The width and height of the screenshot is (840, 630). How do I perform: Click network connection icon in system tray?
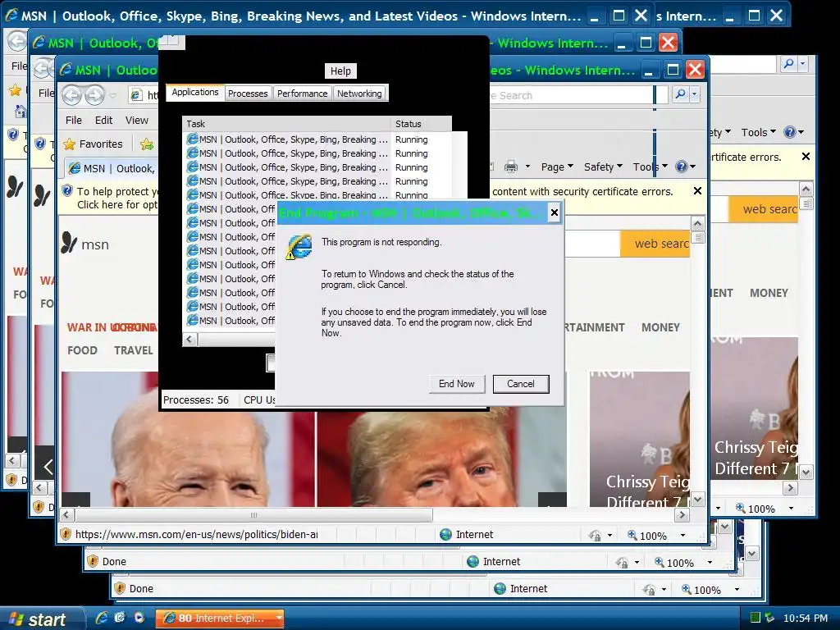coord(769,617)
